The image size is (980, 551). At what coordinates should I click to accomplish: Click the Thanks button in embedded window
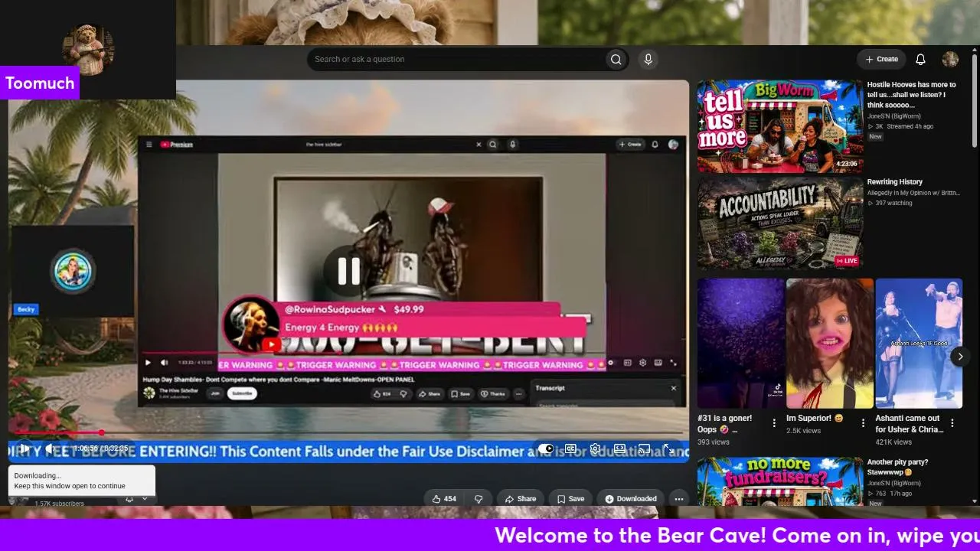(493, 394)
